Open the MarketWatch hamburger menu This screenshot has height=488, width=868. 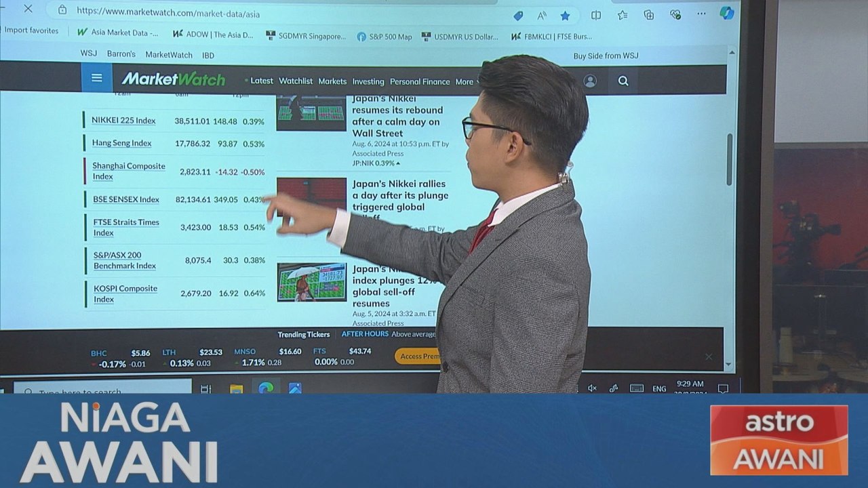point(97,78)
